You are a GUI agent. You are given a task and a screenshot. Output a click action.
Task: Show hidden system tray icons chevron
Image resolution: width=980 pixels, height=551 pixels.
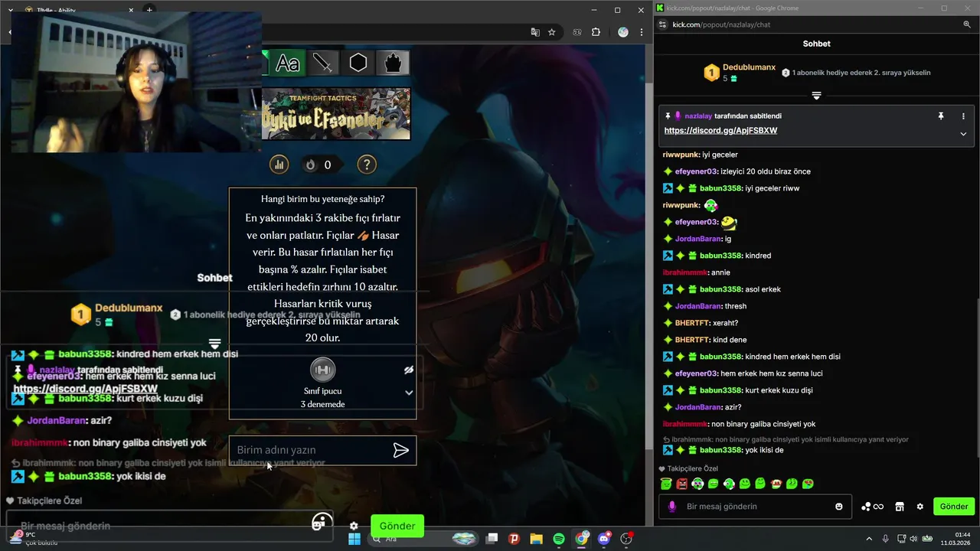pos(869,539)
